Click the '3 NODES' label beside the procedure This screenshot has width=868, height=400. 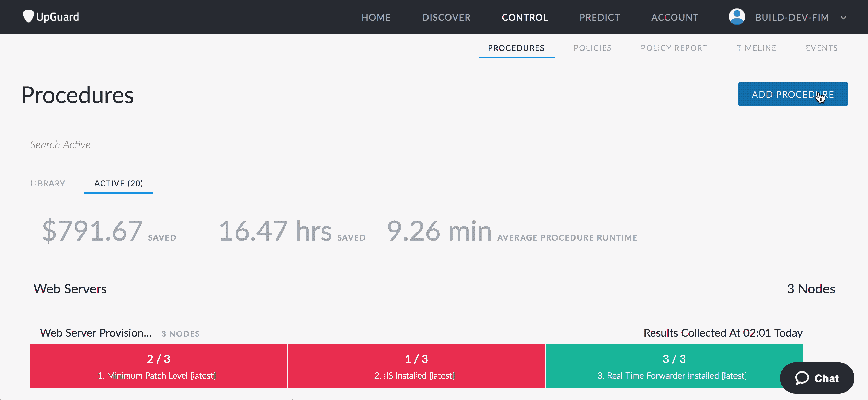[180, 334]
